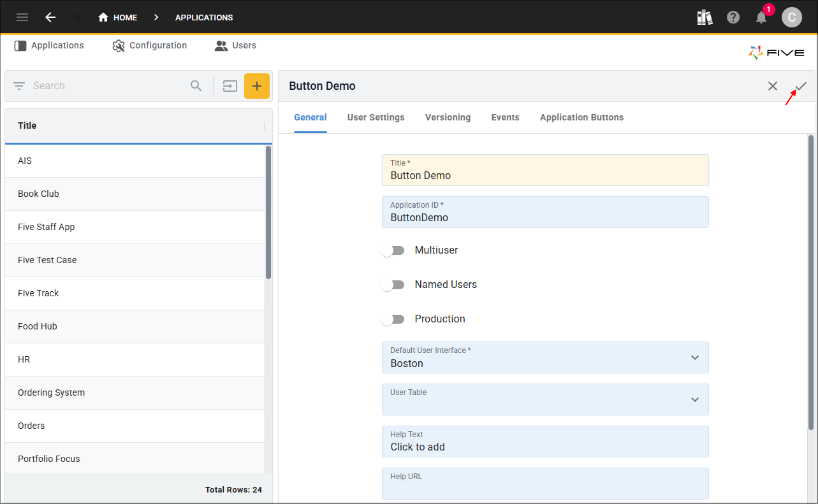Enable the Named Users switch
818x504 pixels.
pyautogui.click(x=393, y=285)
